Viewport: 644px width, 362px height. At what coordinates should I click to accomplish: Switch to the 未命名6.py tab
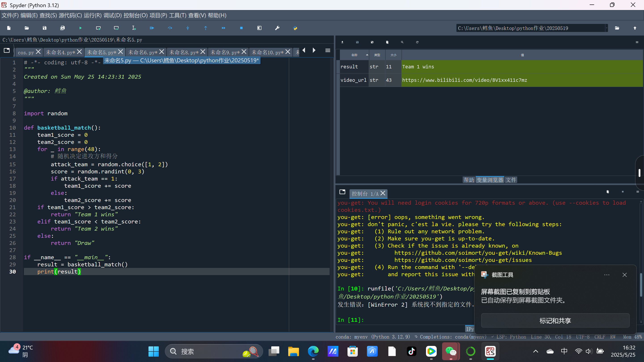click(x=142, y=53)
